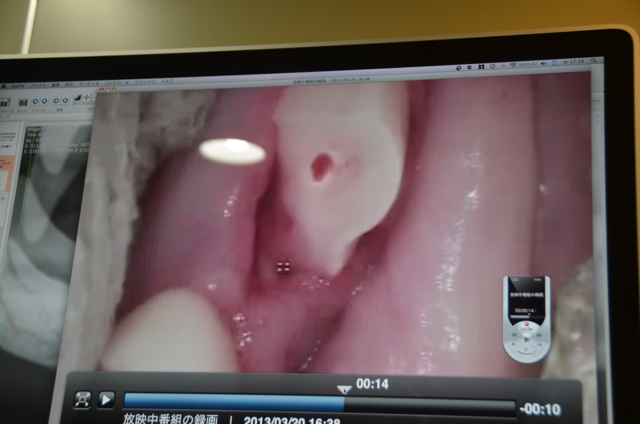Select the contrast ramp tool in background toolbar
Image resolution: width=640 pixels, height=424 pixels.
point(78,98)
